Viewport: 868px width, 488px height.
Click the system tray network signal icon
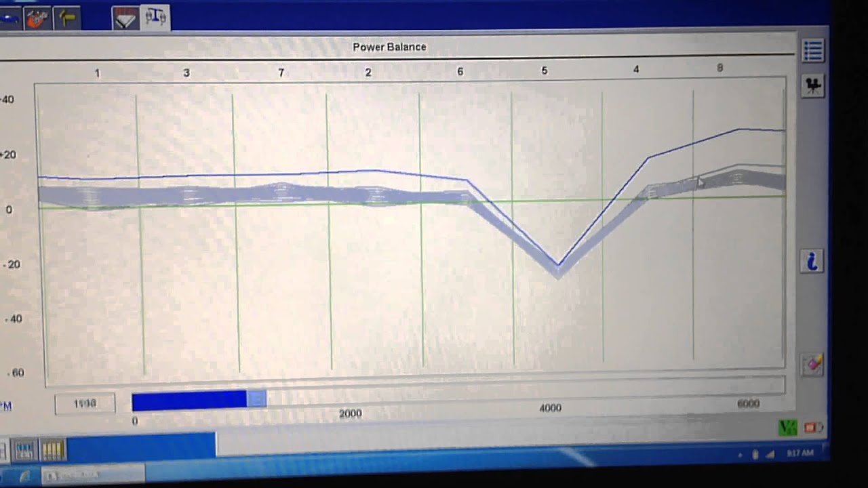(771, 453)
